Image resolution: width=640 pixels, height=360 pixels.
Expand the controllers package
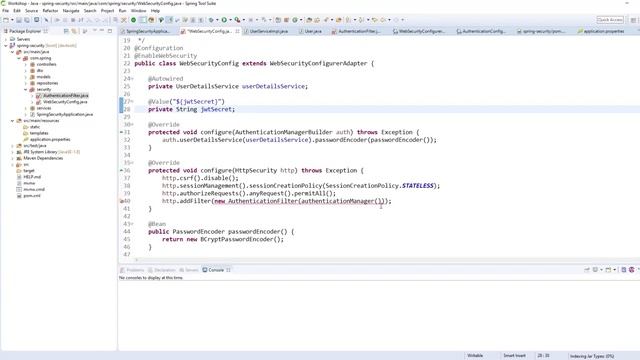coord(26,64)
